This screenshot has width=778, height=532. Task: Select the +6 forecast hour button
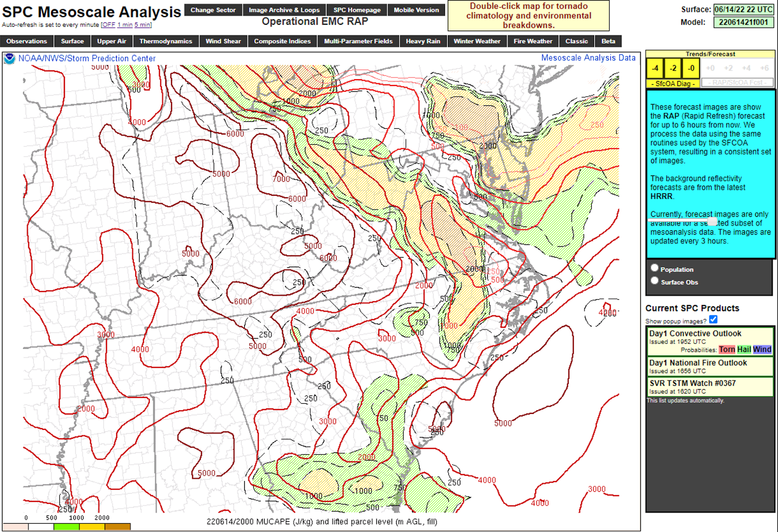point(764,69)
